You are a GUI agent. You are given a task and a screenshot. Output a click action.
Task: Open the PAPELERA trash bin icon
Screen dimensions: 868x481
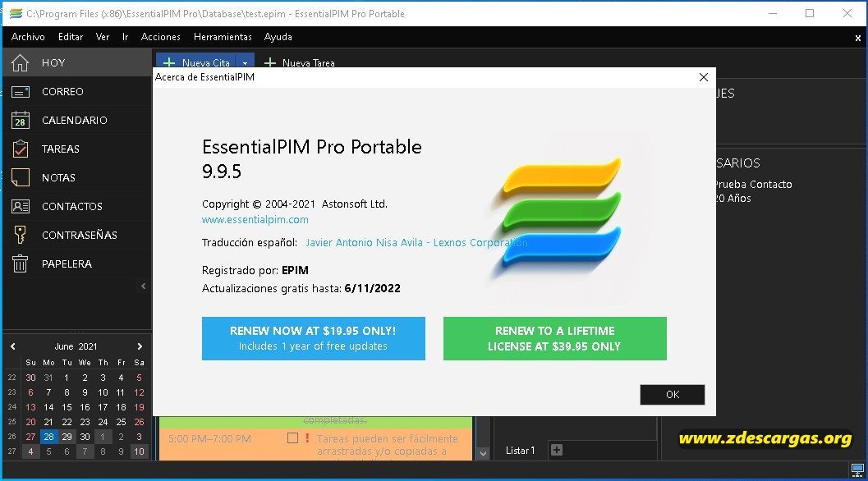[20, 263]
